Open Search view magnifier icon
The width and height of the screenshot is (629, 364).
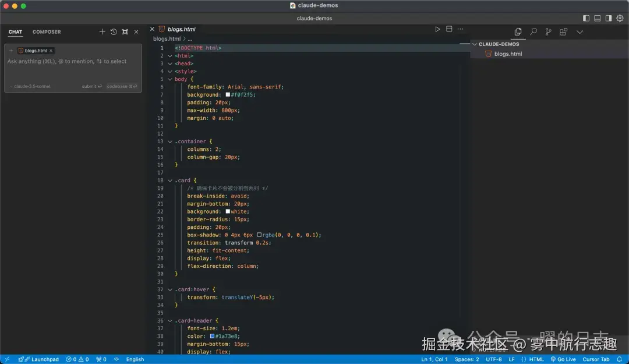click(533, 31)
